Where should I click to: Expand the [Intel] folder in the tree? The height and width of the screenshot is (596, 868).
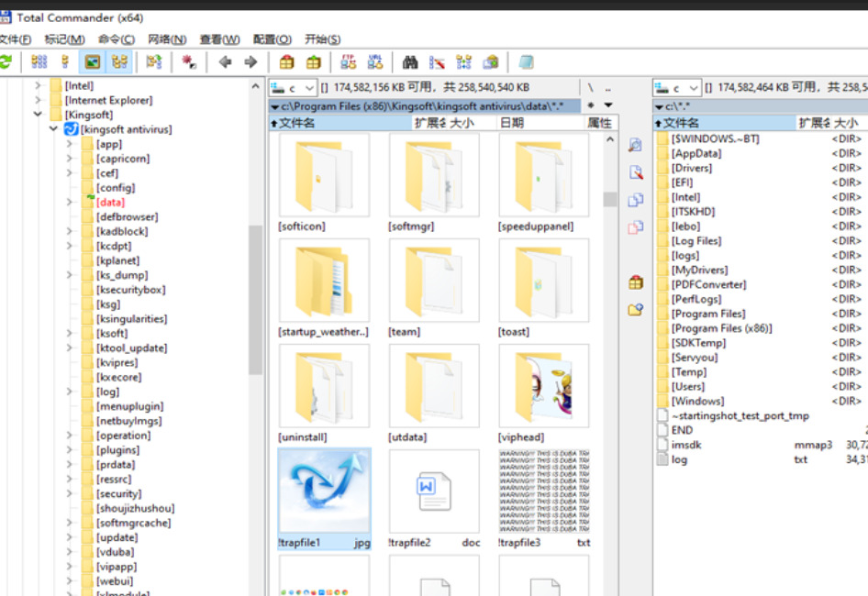point(39,86)
